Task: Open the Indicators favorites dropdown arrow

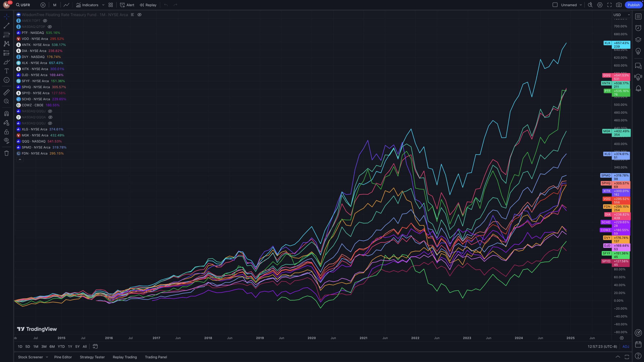Action: click(103, 5)
